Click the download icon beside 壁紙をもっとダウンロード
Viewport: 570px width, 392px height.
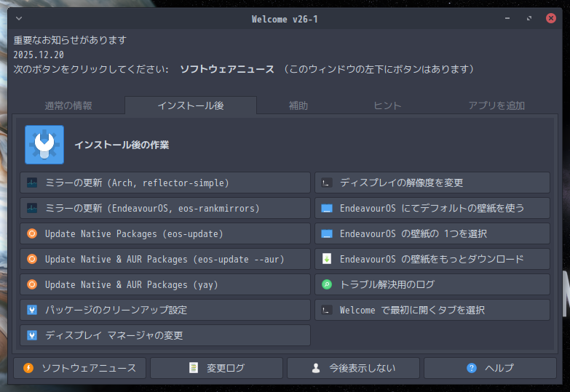point(327,259)
